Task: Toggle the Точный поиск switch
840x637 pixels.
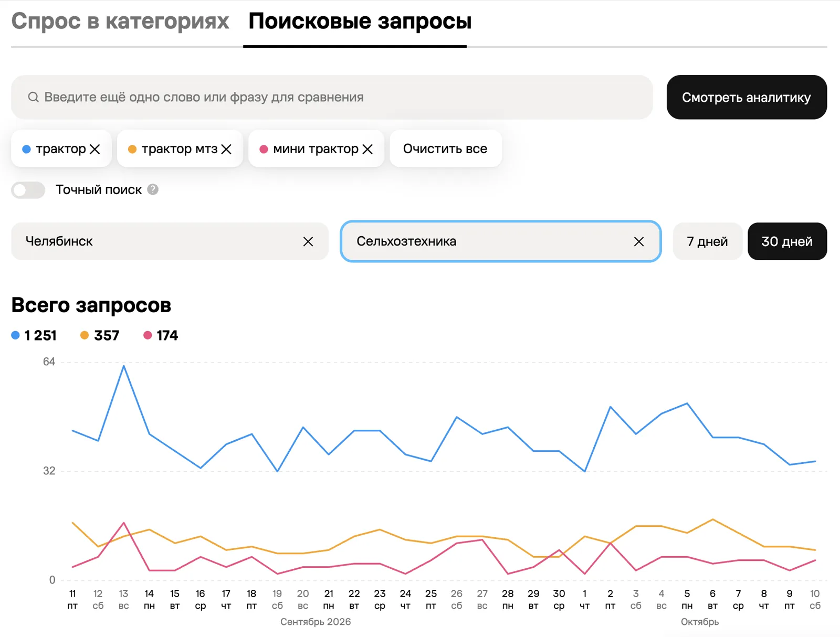Action: [x=28, y=190]
